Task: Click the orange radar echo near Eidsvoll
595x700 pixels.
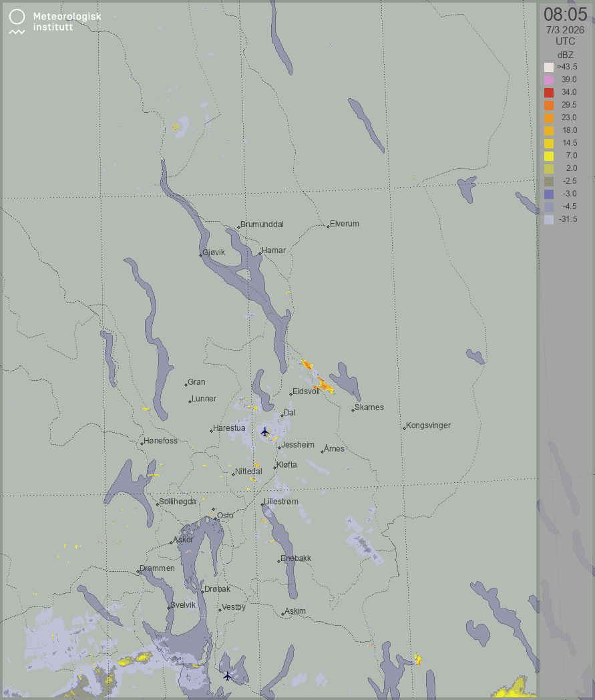Action: [x=324, y=384]
